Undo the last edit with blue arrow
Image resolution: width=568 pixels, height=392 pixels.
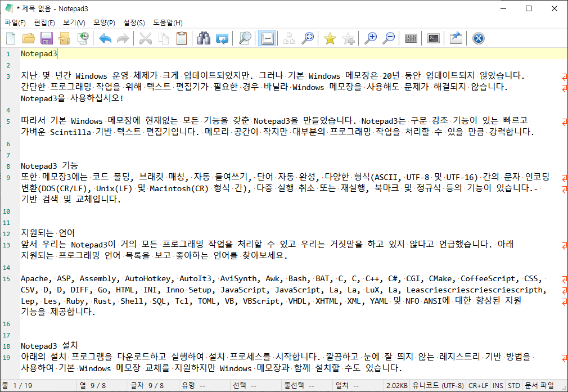click(105, 38)
